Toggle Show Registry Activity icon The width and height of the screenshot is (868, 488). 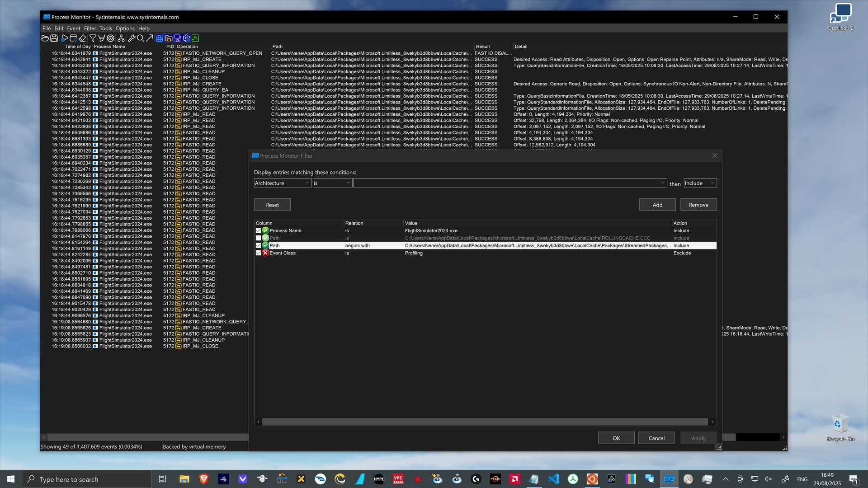[160, 38]
